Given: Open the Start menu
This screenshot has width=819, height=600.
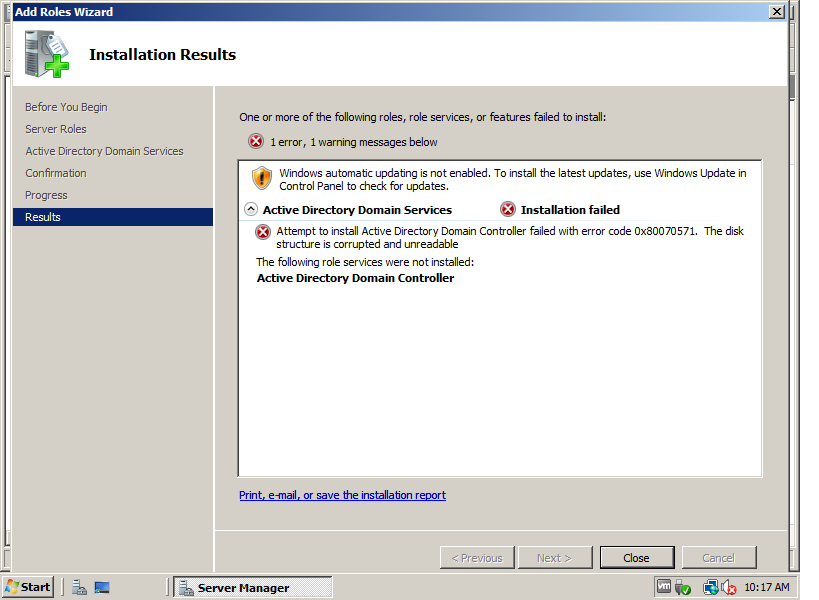Looking at the screenshot, I should [x=28, y=587].
